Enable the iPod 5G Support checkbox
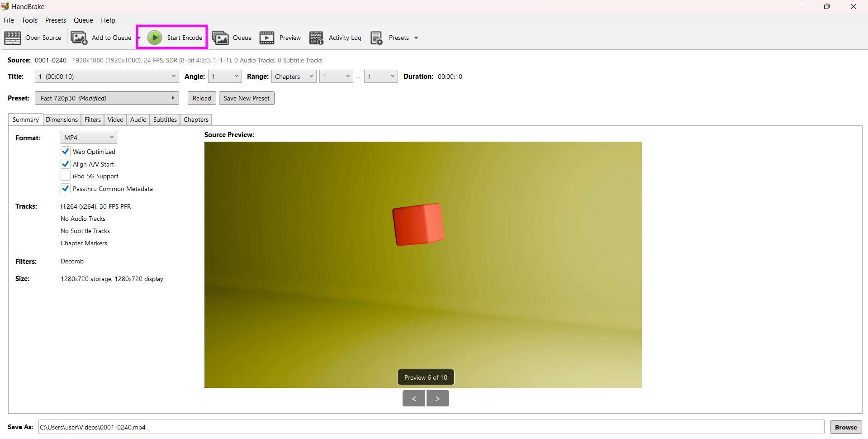 click(x=66, y=176)
